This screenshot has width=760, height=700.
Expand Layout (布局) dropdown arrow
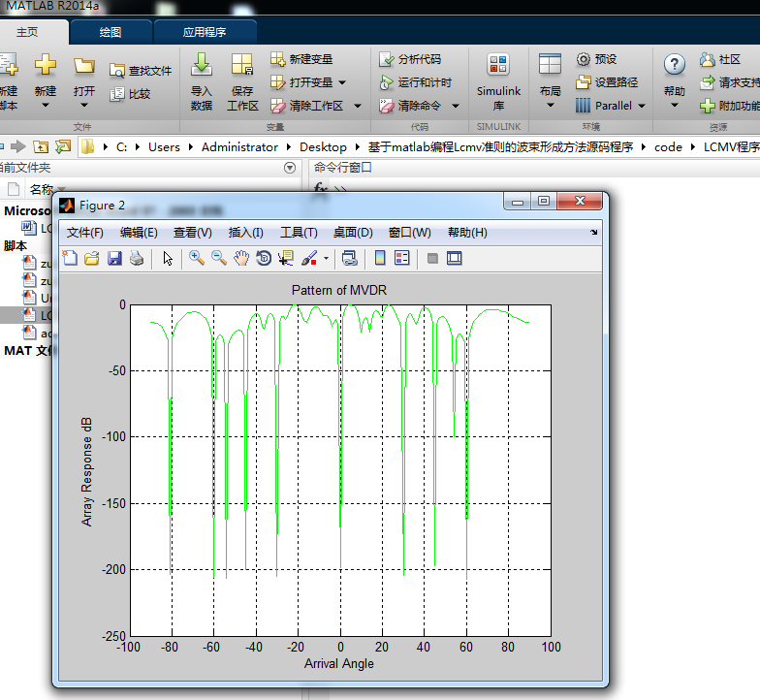[551, 105]
